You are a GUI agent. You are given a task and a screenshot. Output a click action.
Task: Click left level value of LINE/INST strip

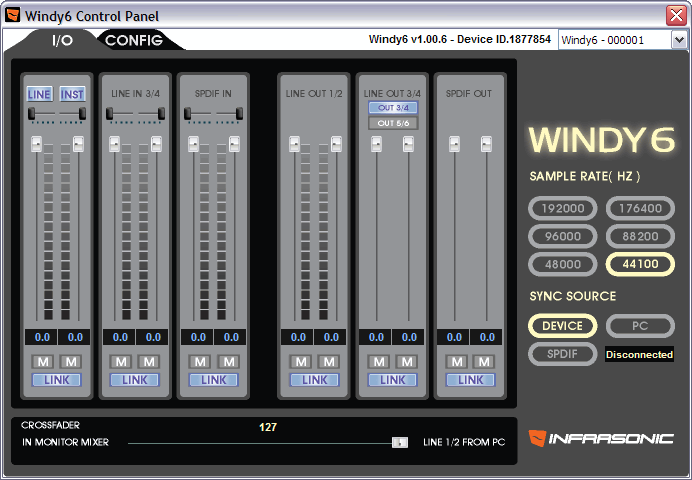[41, 337]
